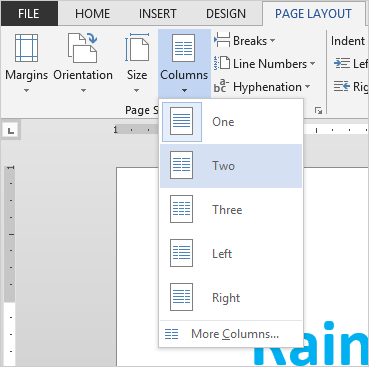Expand the Breaks dropdown
This screenshot has width=369, height=367.
[245, 41]
